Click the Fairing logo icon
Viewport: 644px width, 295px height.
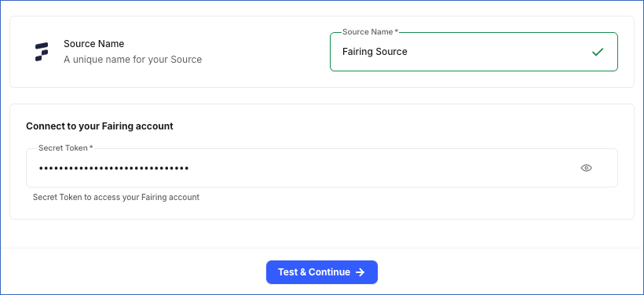42,52
